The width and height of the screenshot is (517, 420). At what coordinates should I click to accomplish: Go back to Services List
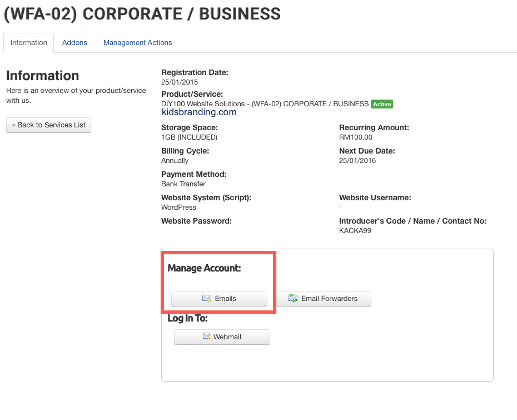point(48,125)
